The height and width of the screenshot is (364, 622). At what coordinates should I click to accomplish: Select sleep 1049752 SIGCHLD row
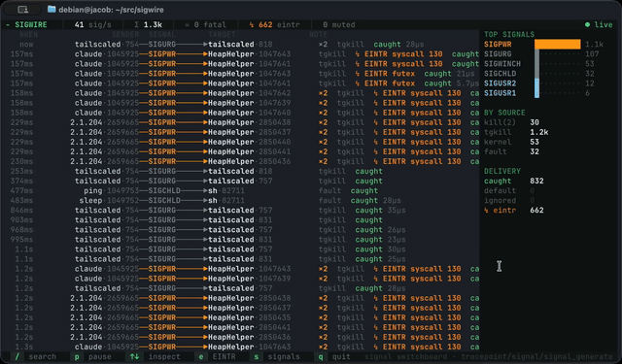[240, 200]
